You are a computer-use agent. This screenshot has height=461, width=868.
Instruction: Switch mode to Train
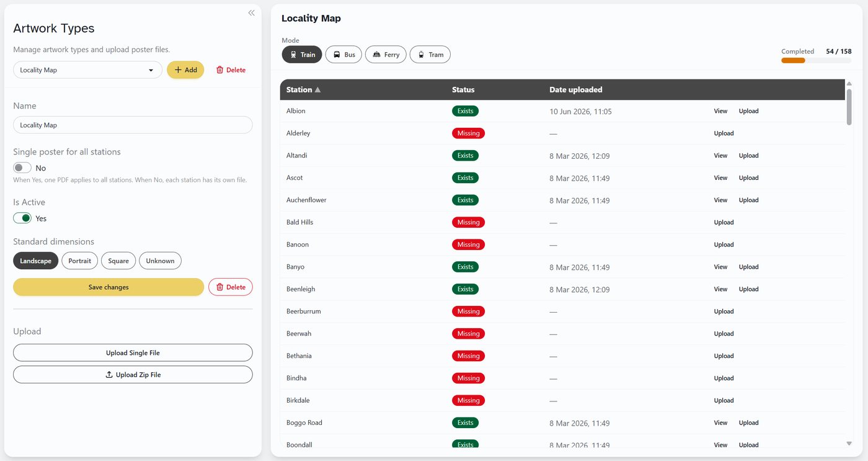pyautogui.click(x=302, y=55)
